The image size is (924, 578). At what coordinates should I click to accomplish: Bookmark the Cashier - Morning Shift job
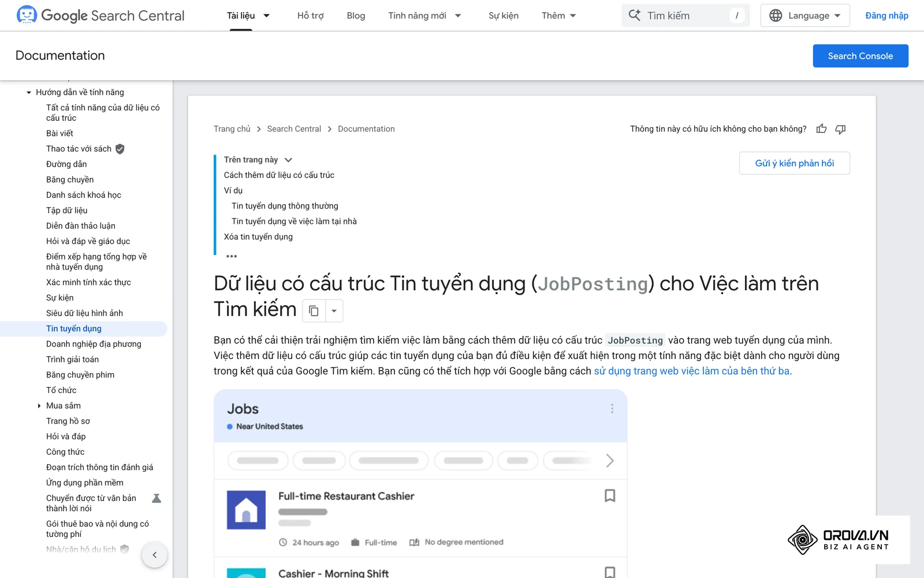point(610,572)
